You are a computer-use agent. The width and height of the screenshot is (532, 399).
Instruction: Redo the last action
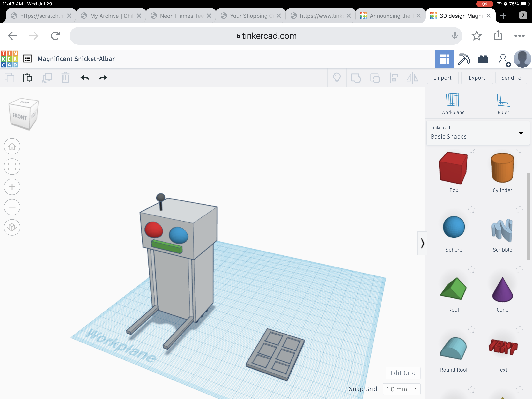click(103, 78)
